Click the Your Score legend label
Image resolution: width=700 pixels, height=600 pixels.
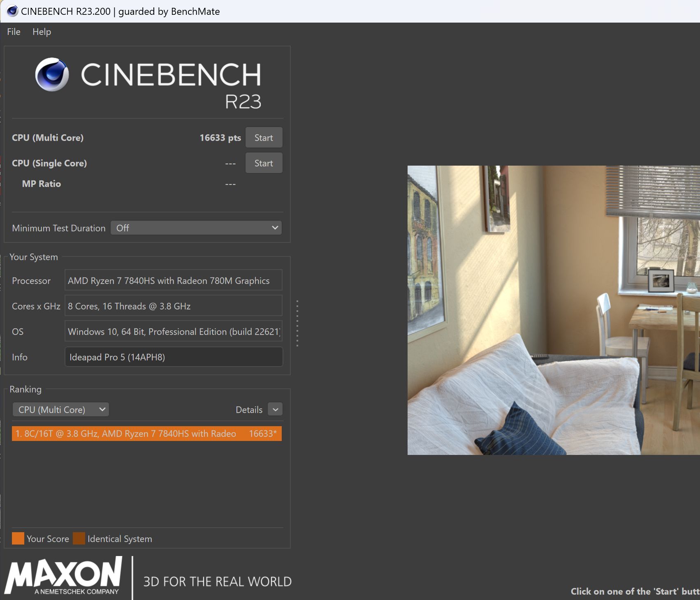tap(48, 539)
